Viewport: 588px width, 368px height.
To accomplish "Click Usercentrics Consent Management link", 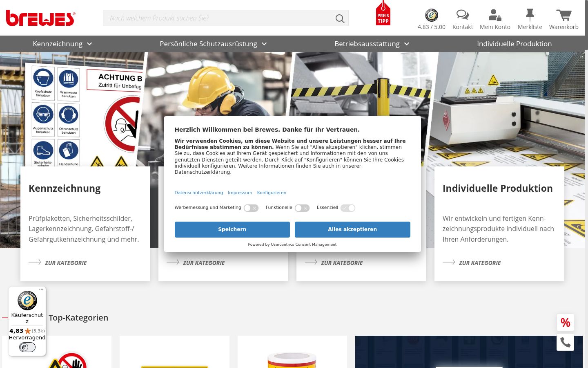I will [x=304, y=245].
